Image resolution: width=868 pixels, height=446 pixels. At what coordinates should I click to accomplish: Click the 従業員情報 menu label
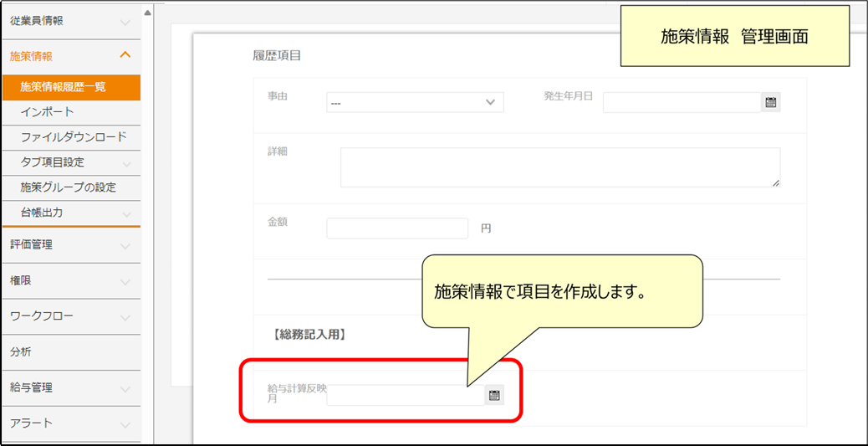coord(37,22)
